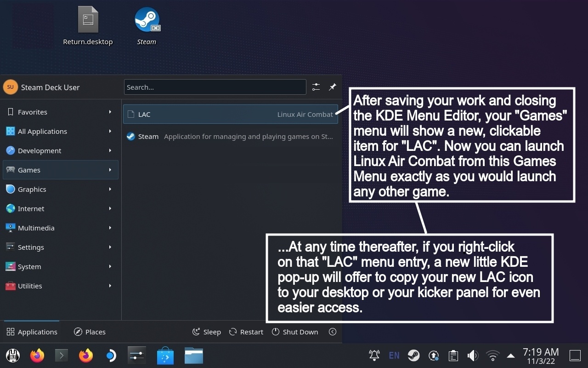The image size is (588, 368).
Task: Switch to the Applications tab
Action: pos(32,332)
